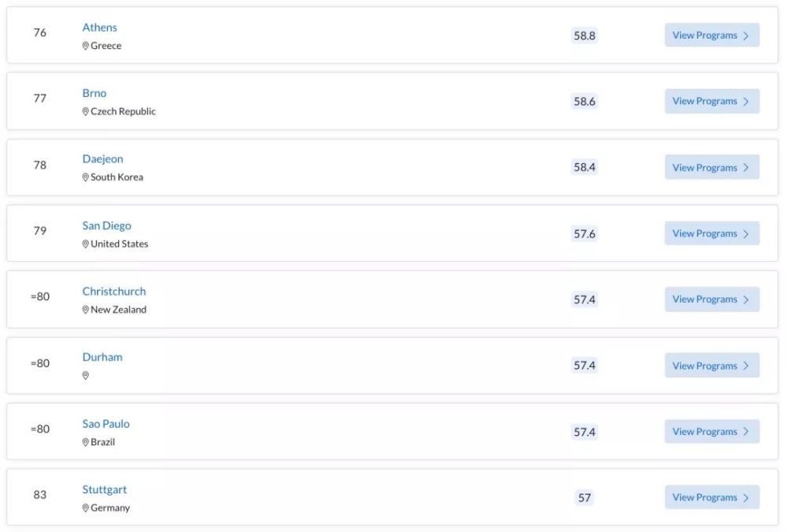Viewport: 788px width, 532px height.
Task: Select the Daejeon city link
Action: coord(102,159)
